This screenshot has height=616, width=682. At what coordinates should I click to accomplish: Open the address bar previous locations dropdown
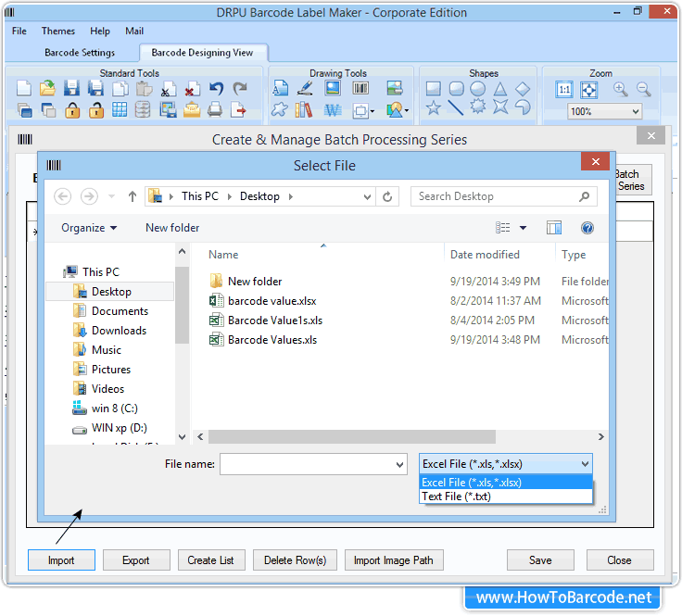[x=367, y=196]
